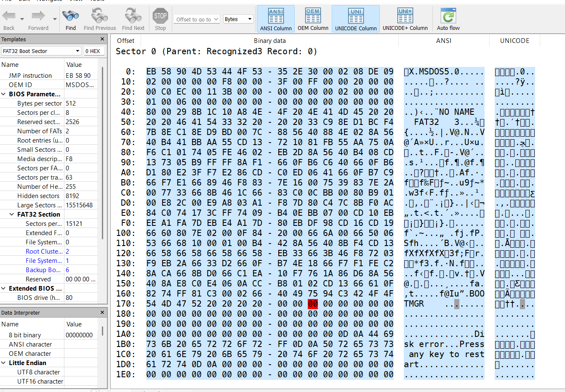
Task: Select the Large Sectors value 15515648
Action: pos(79,205)
